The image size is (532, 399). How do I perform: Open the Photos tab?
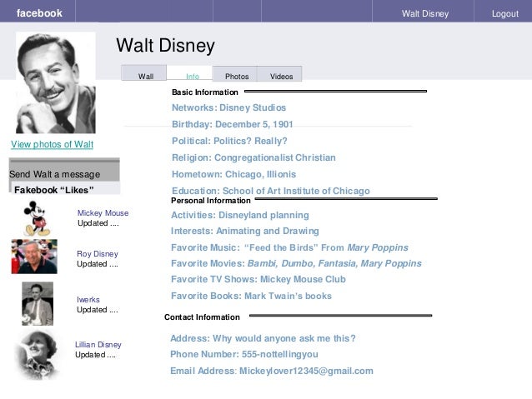[235, 73]
